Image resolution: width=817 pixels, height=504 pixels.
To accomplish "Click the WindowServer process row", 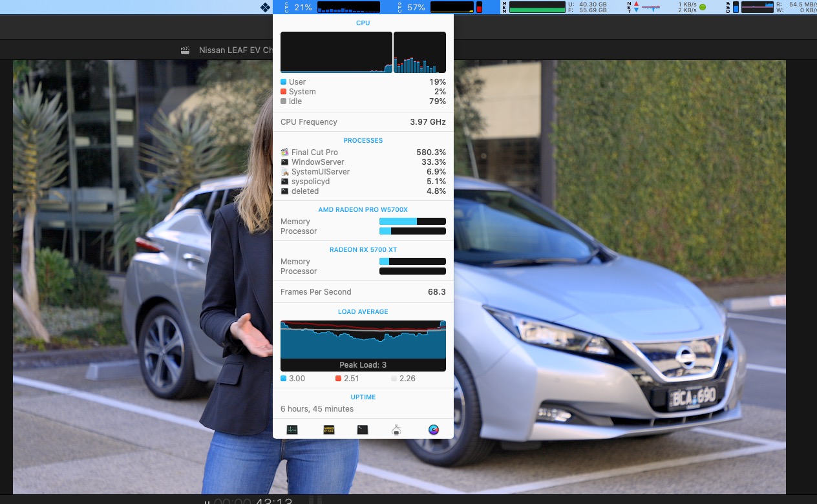I will tap(363, 162).
